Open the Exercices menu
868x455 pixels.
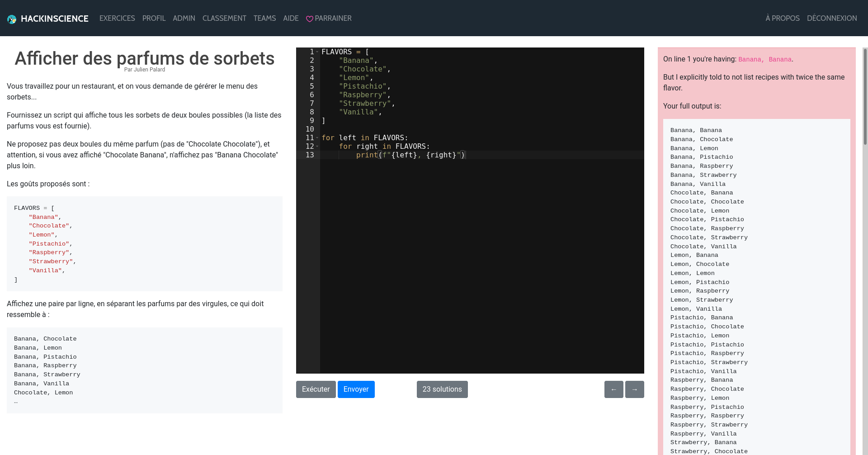117,18
